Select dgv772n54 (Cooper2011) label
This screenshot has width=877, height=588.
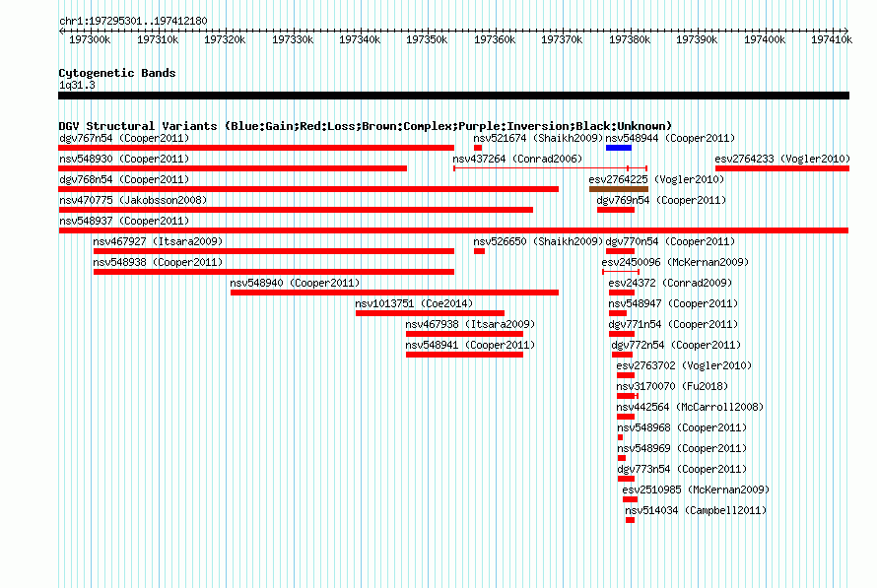tap(676, 345)
